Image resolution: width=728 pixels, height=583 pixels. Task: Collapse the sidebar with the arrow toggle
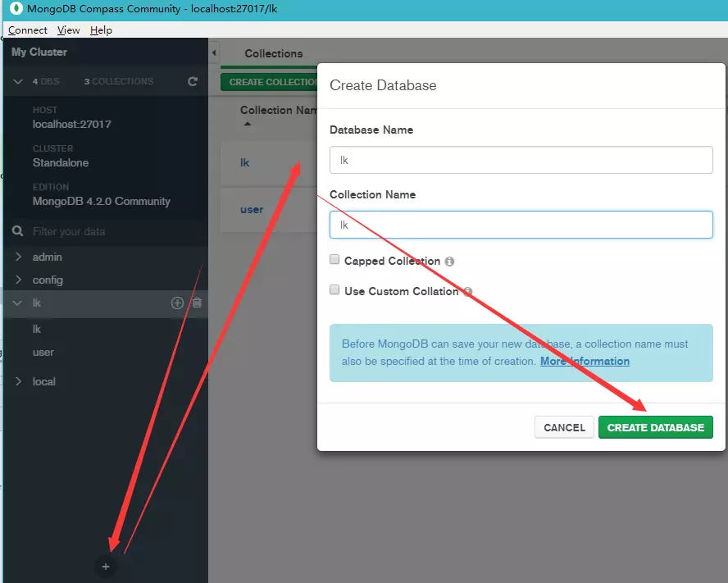214,53
